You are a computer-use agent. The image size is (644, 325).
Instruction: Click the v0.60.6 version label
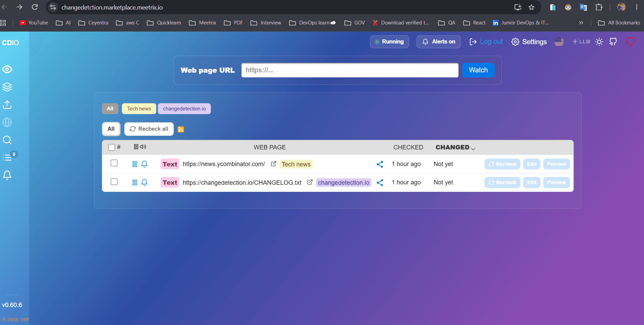(x=12, y=305)
